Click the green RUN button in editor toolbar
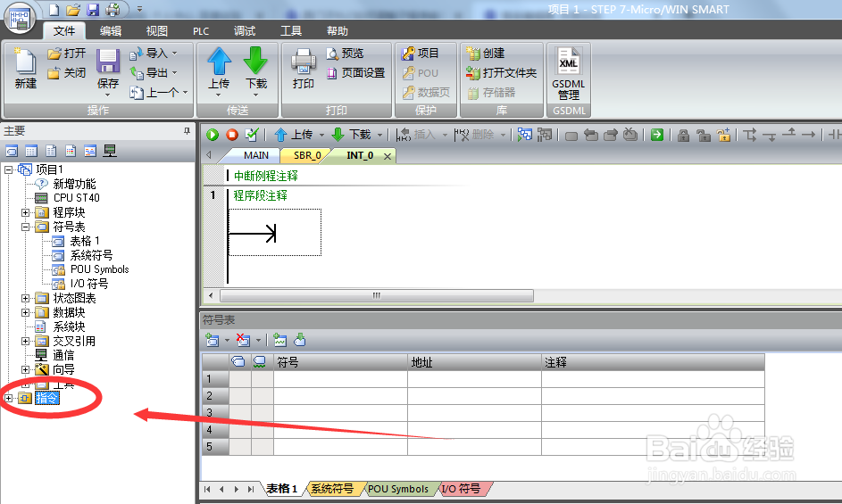 [x=213, y=135]
